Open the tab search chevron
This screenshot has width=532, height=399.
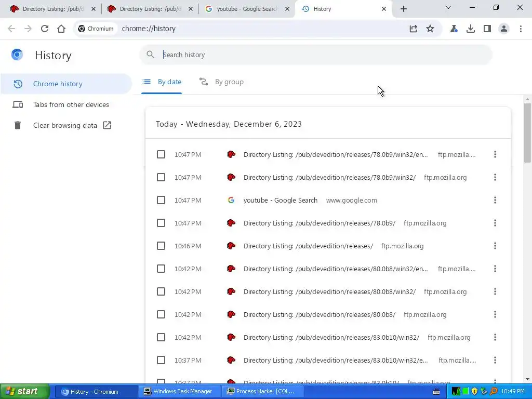coord(448,7)
